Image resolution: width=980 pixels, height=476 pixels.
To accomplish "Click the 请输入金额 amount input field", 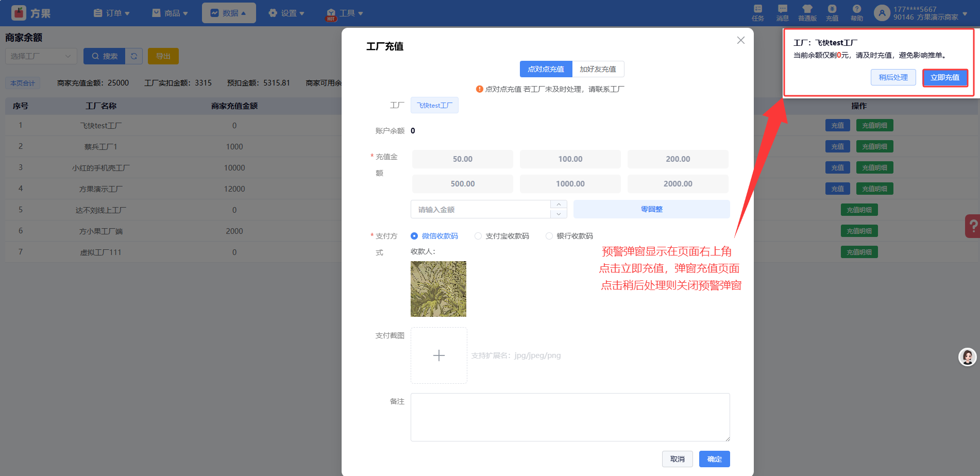I will (480, 210).
